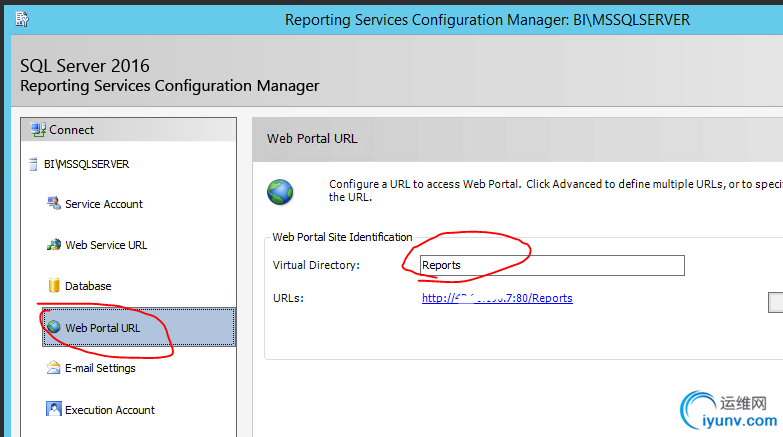The width and height of the screenshot is (783, 437).
Task: Click the Web Portal Site Identification group title
Action: point(343,237)
